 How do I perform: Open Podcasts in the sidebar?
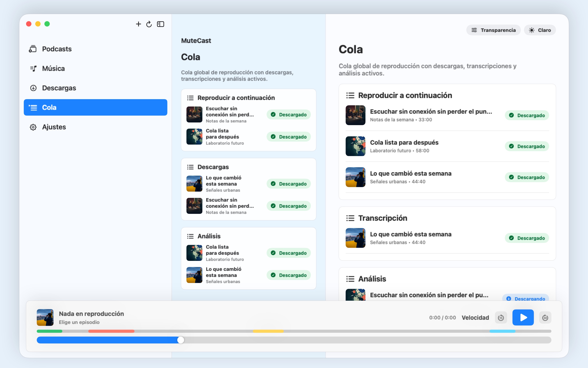pos(96,49)
